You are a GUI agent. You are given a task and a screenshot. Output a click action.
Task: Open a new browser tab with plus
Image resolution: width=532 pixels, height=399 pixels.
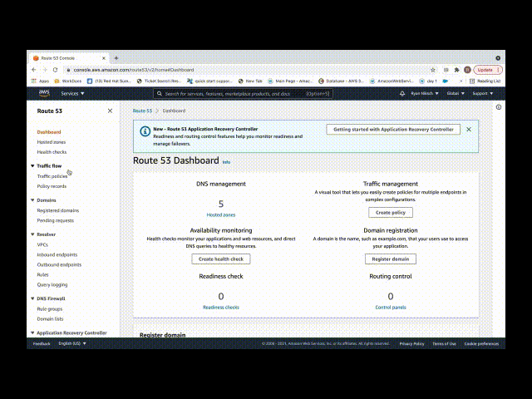click(116, 58)
